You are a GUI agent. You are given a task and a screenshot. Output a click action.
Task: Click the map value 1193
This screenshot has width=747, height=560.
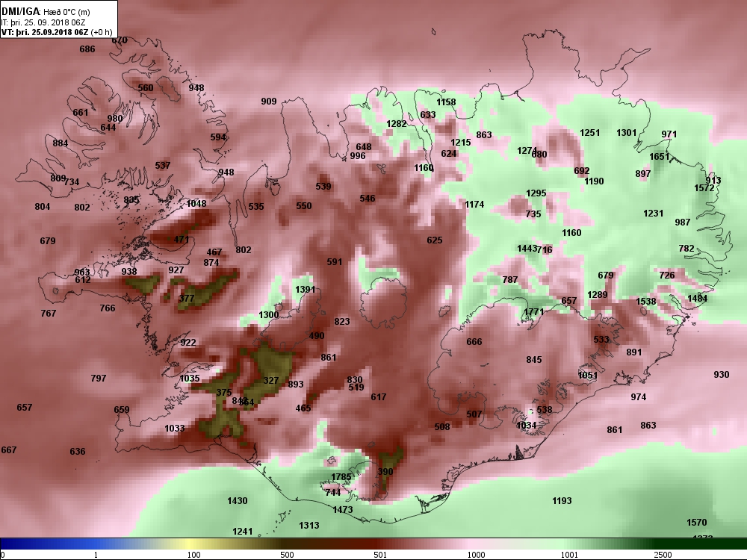[562, 500]
